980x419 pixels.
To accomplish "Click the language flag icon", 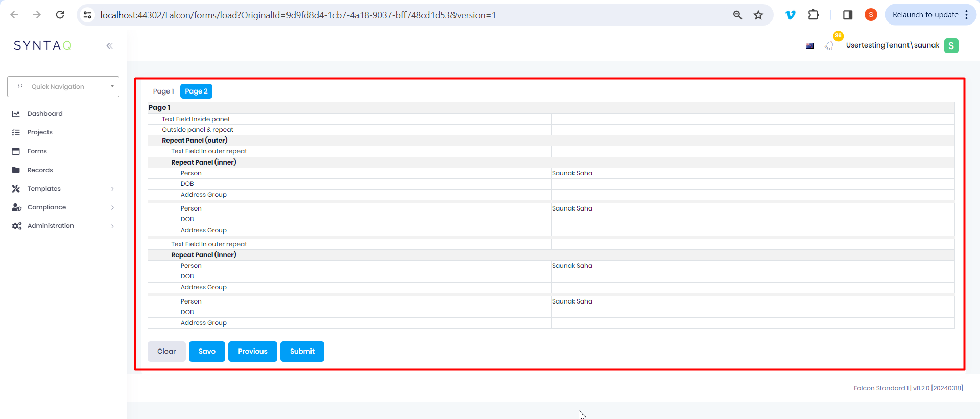I will point(809,46).
